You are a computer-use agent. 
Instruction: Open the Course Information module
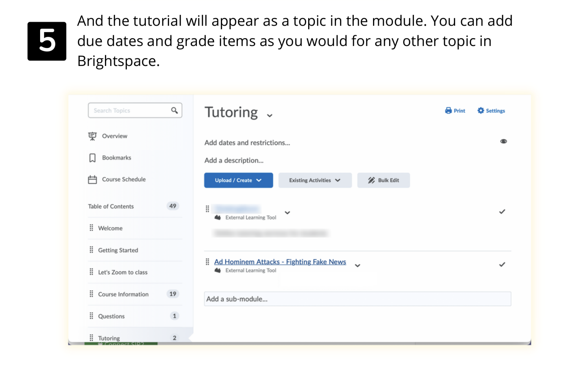[x=123, y=294]
